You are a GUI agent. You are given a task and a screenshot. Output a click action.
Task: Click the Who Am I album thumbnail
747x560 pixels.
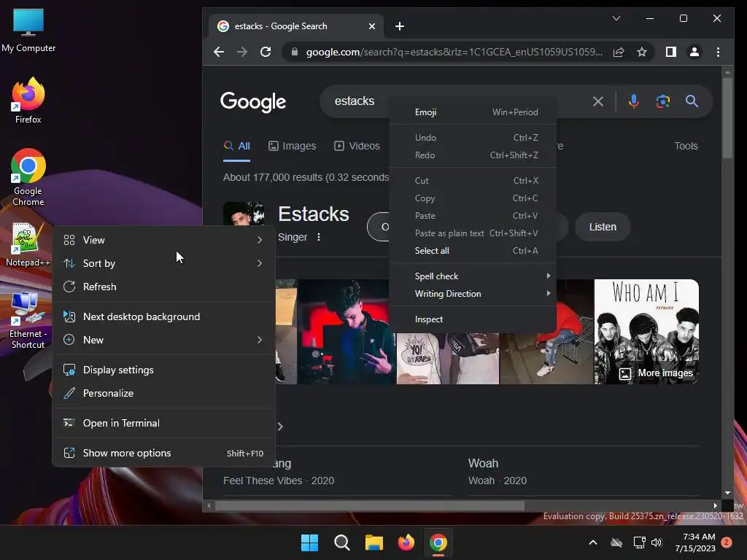point(646,332)
